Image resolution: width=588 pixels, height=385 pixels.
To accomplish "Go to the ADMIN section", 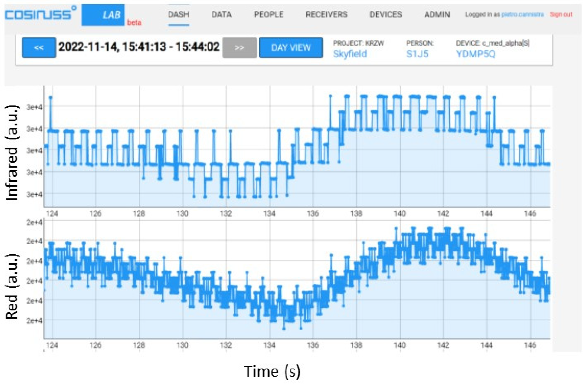I will click(437, 15).
